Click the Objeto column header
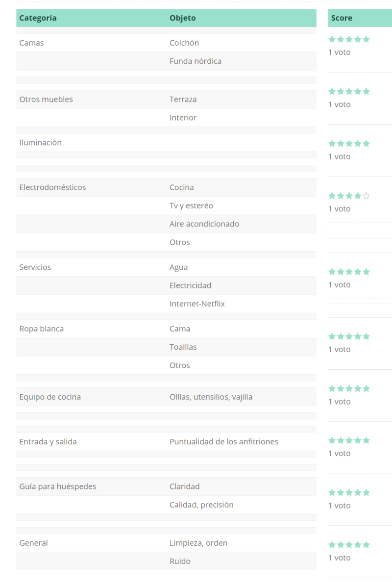 coord(182,18)
